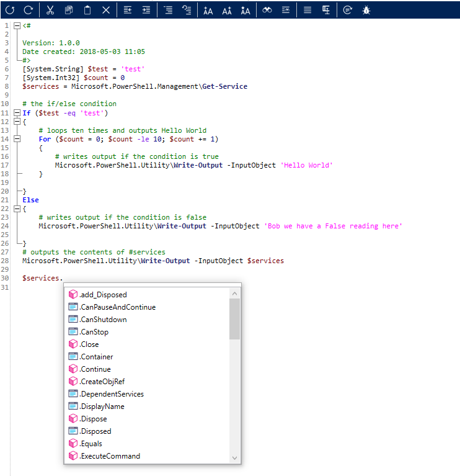Click the bug debug icon

pyautogui.click(x=366, y=10)
